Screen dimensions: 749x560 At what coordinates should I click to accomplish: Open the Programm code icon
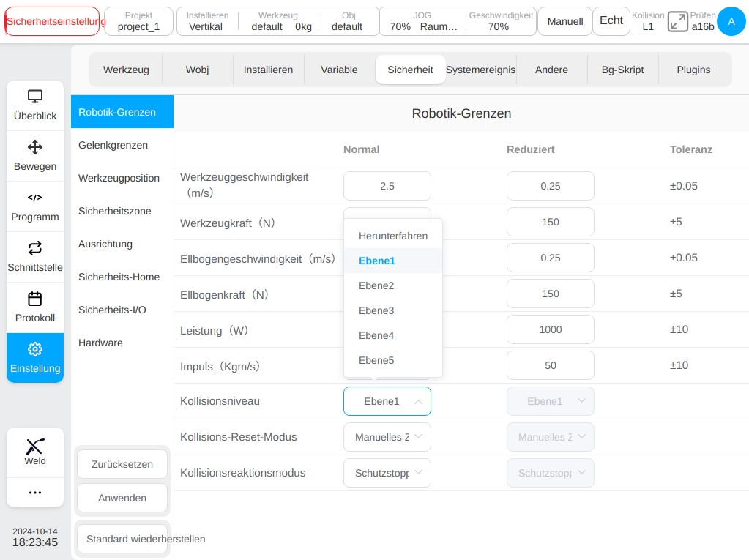point(35,197)
